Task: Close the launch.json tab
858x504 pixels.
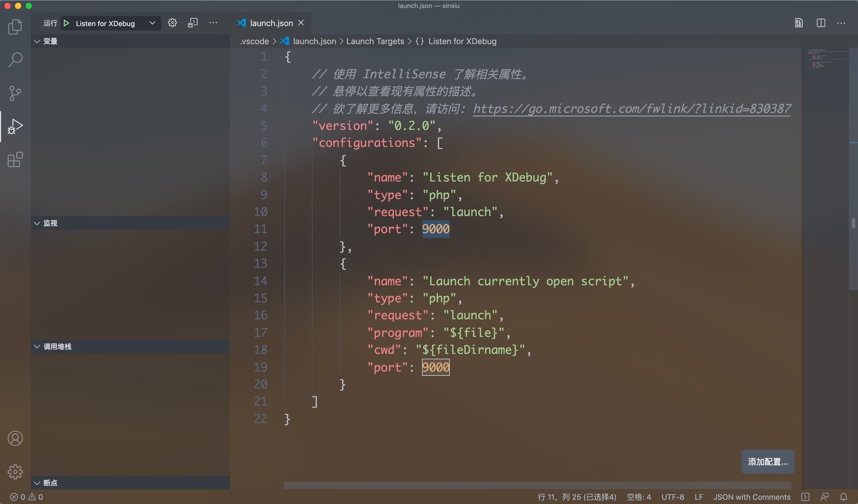Action: pos(301,23)
